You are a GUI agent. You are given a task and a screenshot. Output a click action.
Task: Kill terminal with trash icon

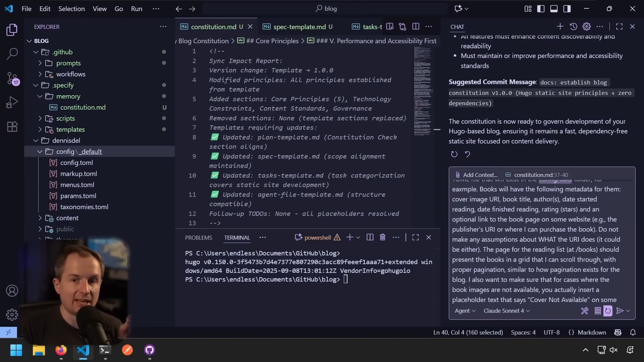point(382,237)
